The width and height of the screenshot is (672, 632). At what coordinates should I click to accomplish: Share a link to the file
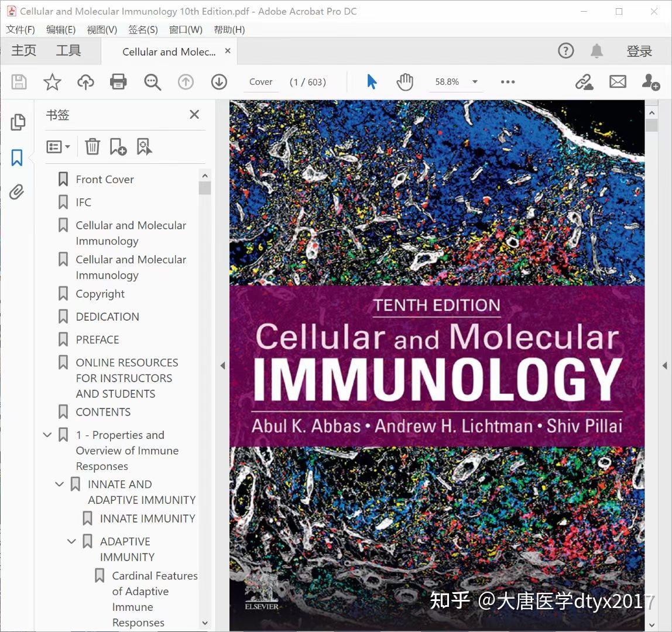point(584,81)
